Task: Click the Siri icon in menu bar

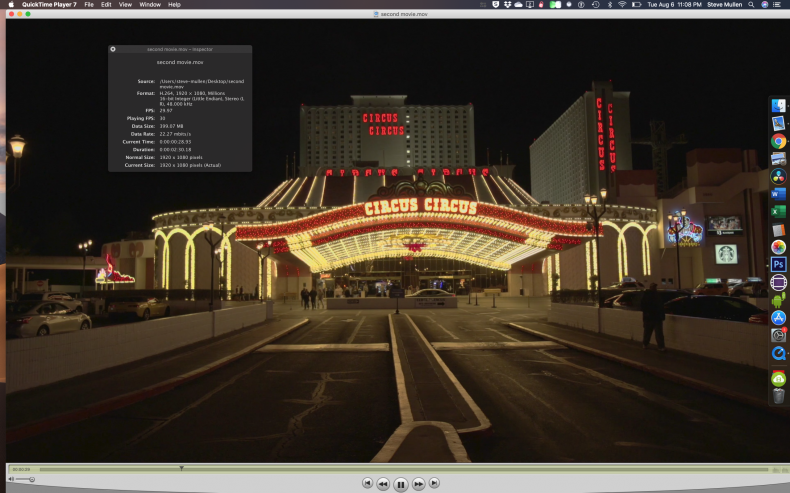Action: [764, 5]
